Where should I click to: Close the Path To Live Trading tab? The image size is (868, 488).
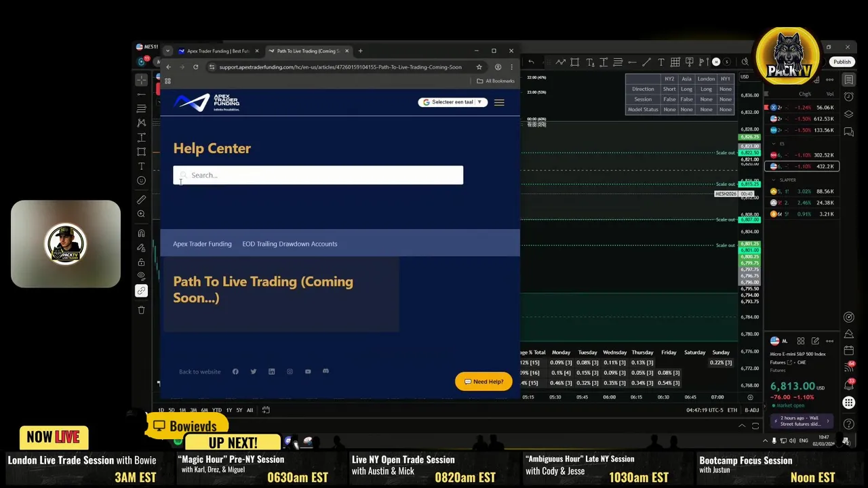pyautogui.click(x=347, y=51)
